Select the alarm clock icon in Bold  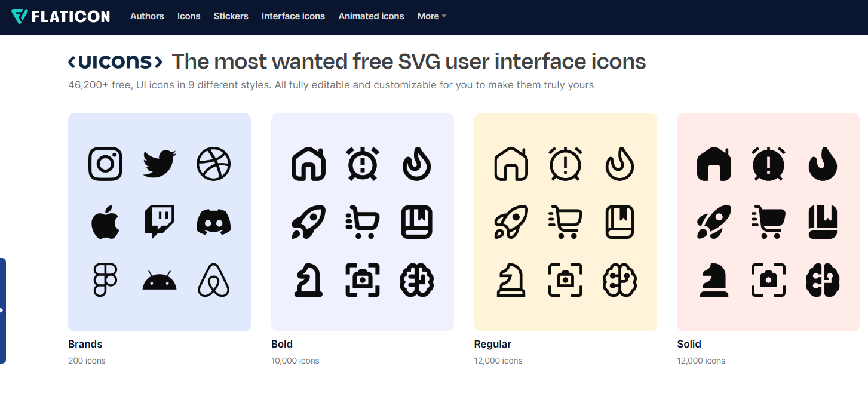[x=363, y=164]
